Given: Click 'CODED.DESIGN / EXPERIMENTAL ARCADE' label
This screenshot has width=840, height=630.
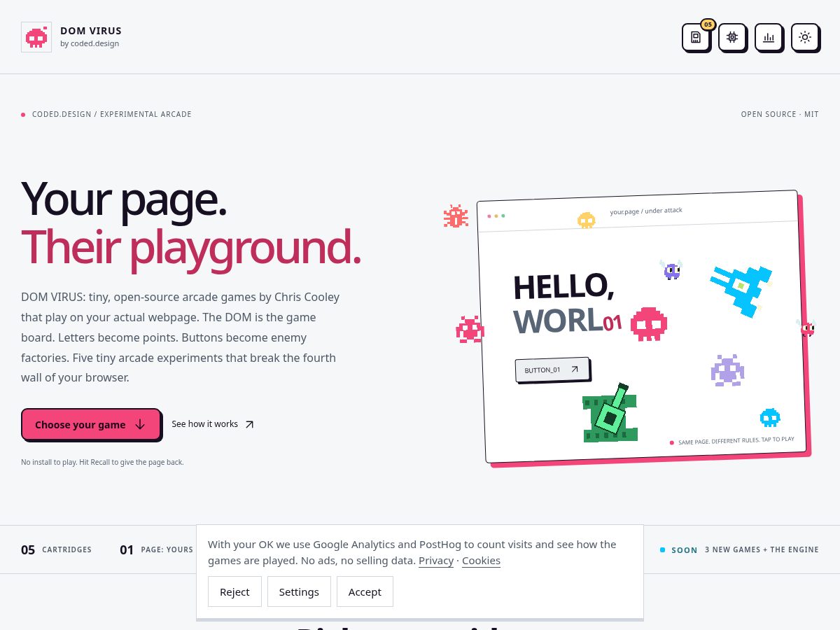Looking at the screenshot, I should click(112, 114).
